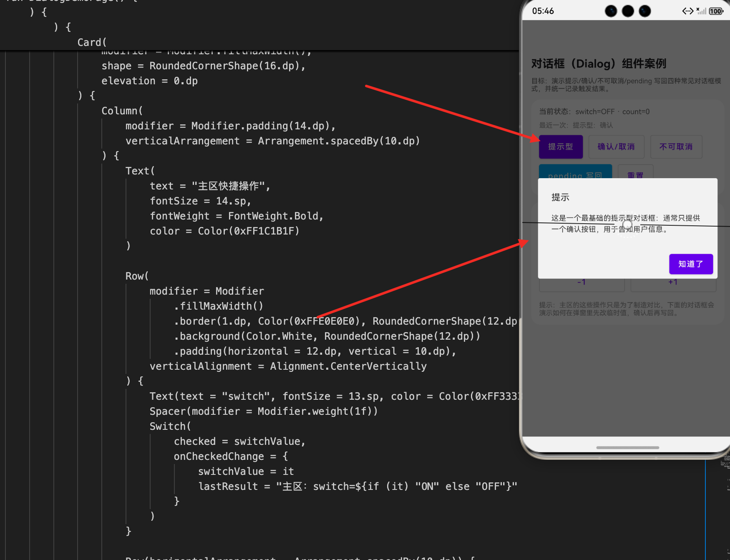Image resolution: width=730 pixels, height=560 pixels.
Task: Click the line modifier = Modifier.padding(14.dp),
Action: click(230, 126)
